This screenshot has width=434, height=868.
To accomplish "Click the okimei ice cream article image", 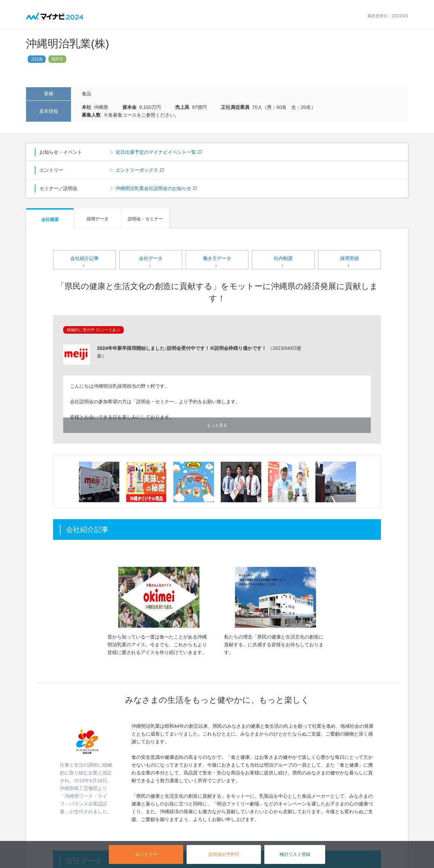I will point(159,597).
